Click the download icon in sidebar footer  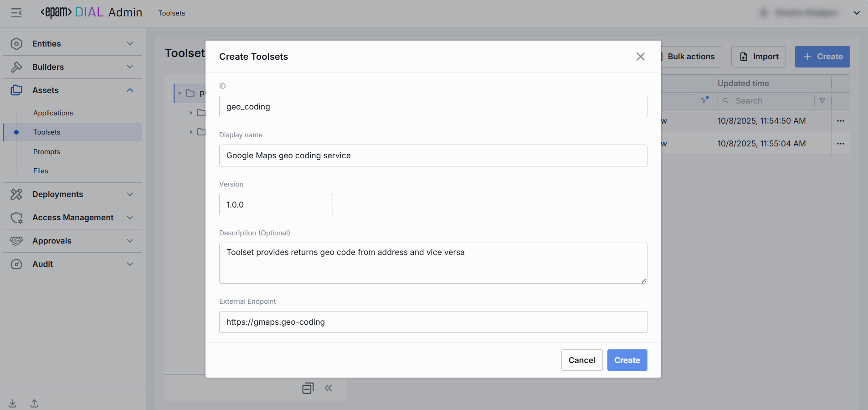pyautogui.click(x=12, y=403)
